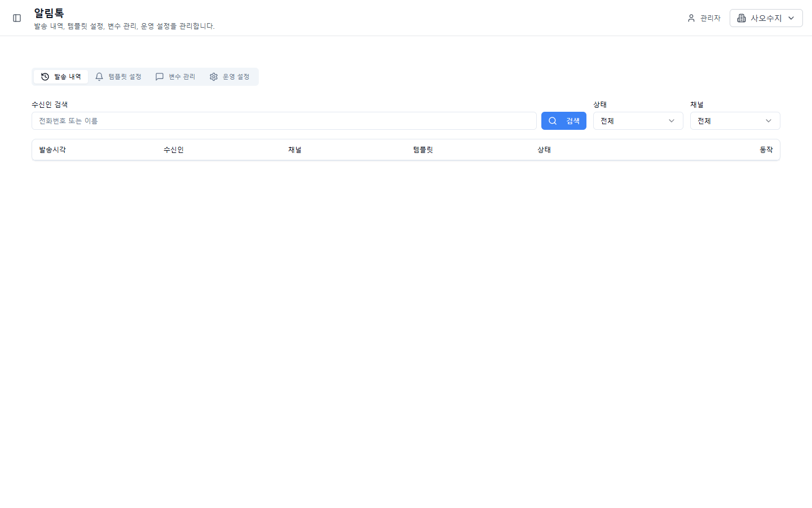Viewport: 812px width, 508px height.
Task: Click the 동작 column header
Action: point(766,150)
